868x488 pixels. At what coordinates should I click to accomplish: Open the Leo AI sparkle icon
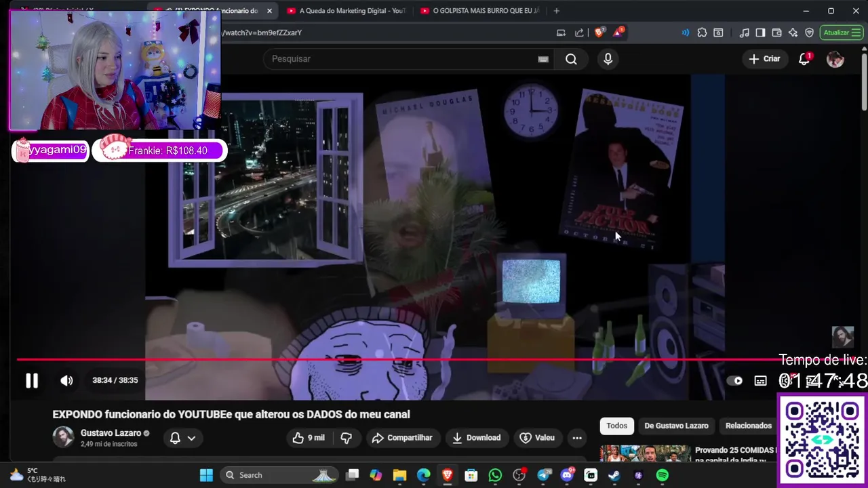(793, 33)
